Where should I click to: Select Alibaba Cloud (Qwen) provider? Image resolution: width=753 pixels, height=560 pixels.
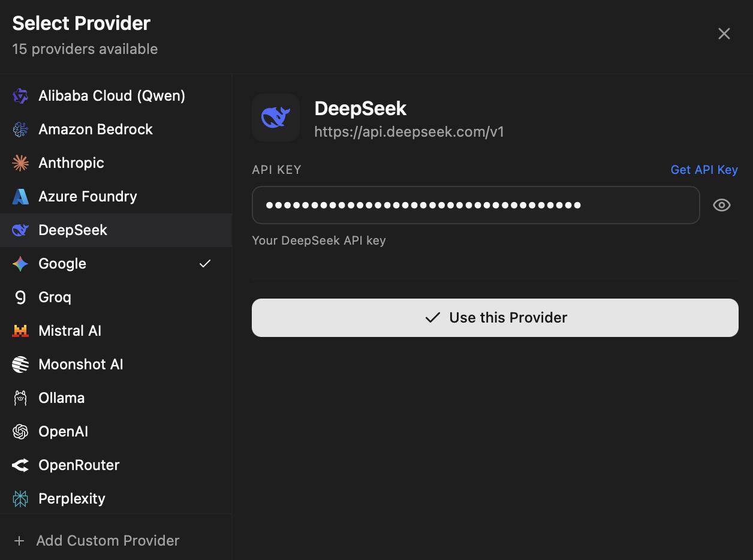(116, 96)
